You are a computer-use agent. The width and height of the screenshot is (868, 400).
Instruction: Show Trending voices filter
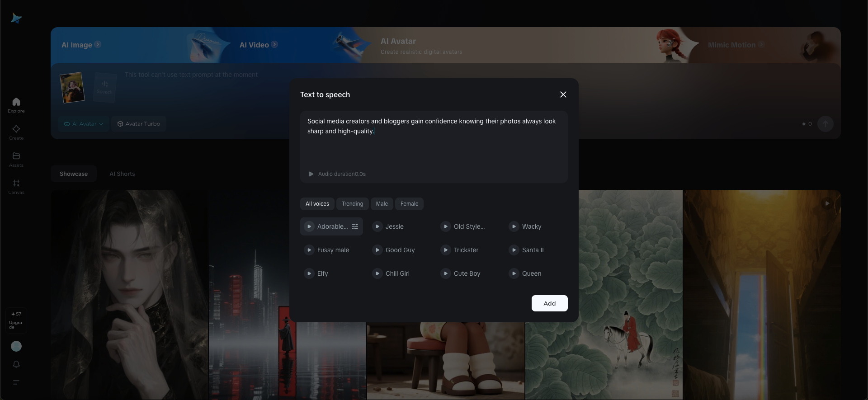click(352, 204)
